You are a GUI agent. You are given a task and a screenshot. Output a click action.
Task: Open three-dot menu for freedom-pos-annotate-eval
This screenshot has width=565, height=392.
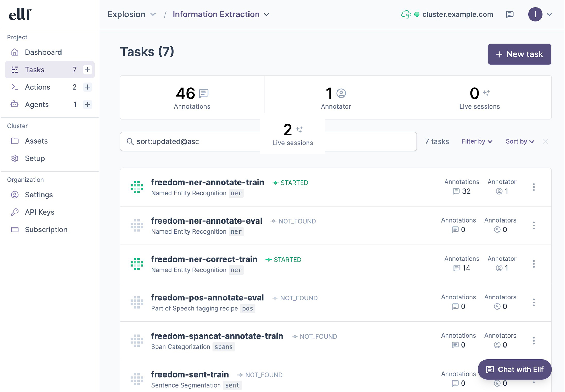[x=534, y=302]
